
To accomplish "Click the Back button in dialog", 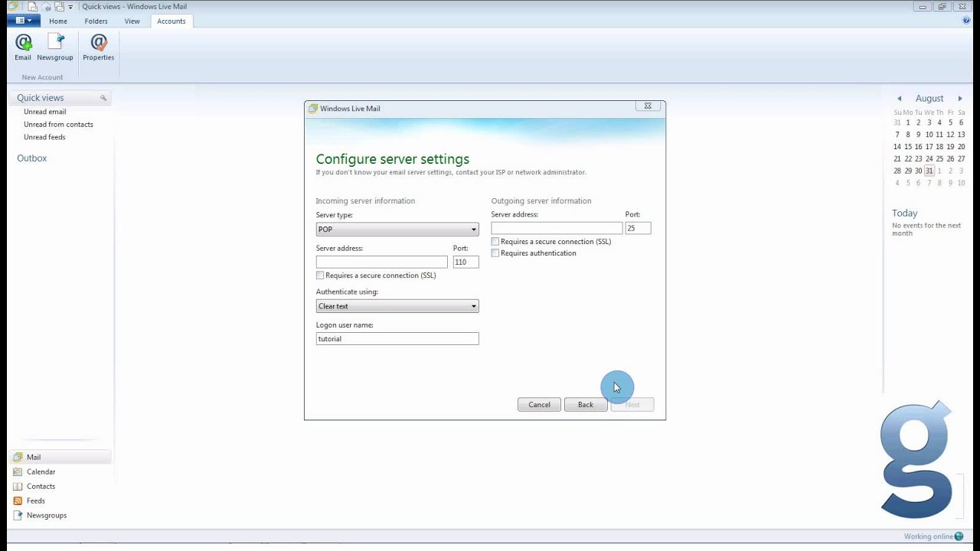I will [x=586, y=405].
